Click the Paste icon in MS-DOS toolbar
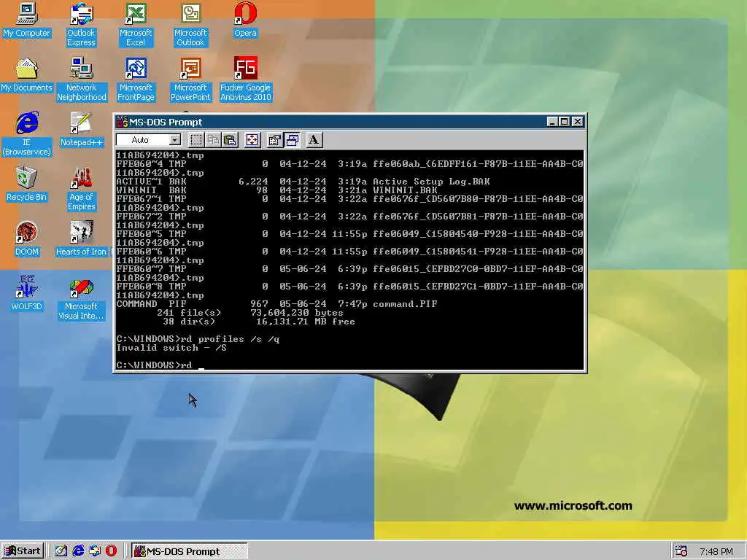This screenshot has width=747, height=560. [230, 139]
